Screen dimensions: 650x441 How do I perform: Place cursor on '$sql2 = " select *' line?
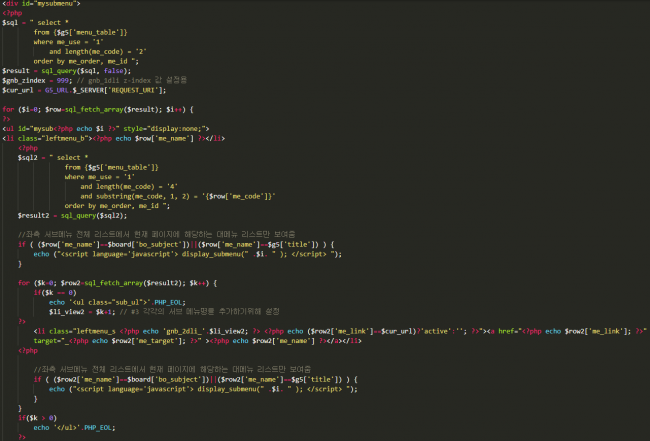click(53, 158)
